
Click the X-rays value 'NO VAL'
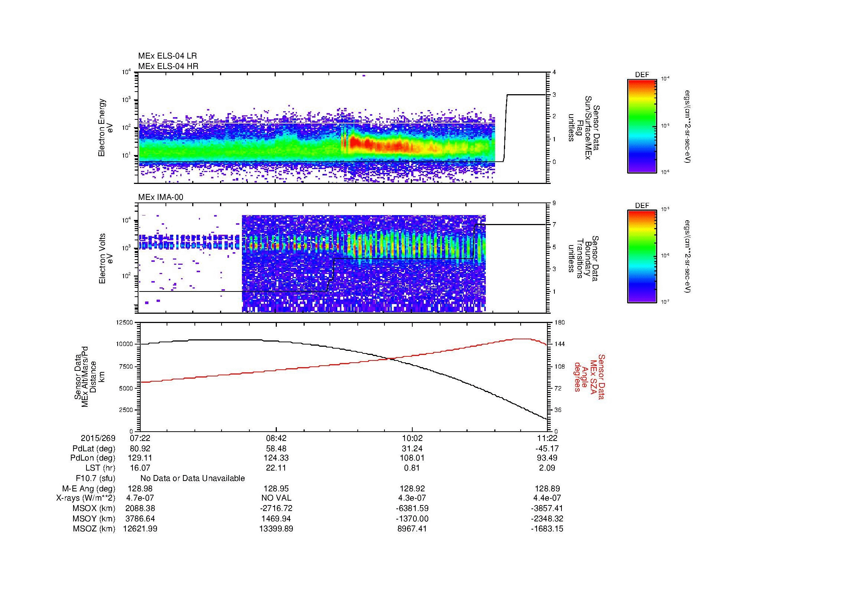click(276, 498)
